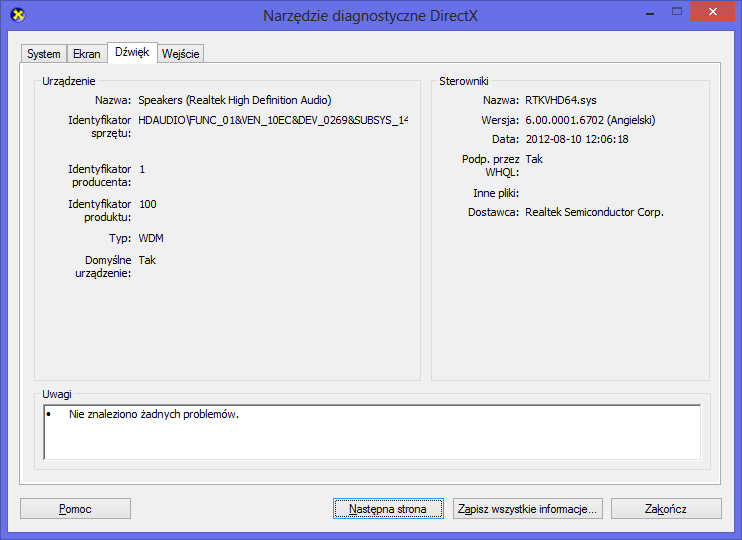Click the date 2012-08-10 12:06:18
742x540 pixels.
click(x=577, y=139)
